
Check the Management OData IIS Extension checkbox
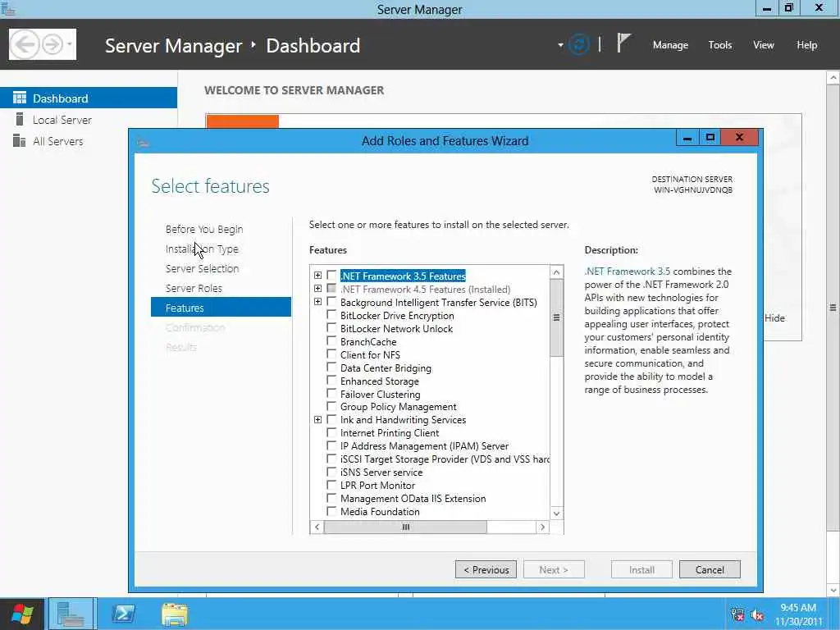tap(331, 498)
